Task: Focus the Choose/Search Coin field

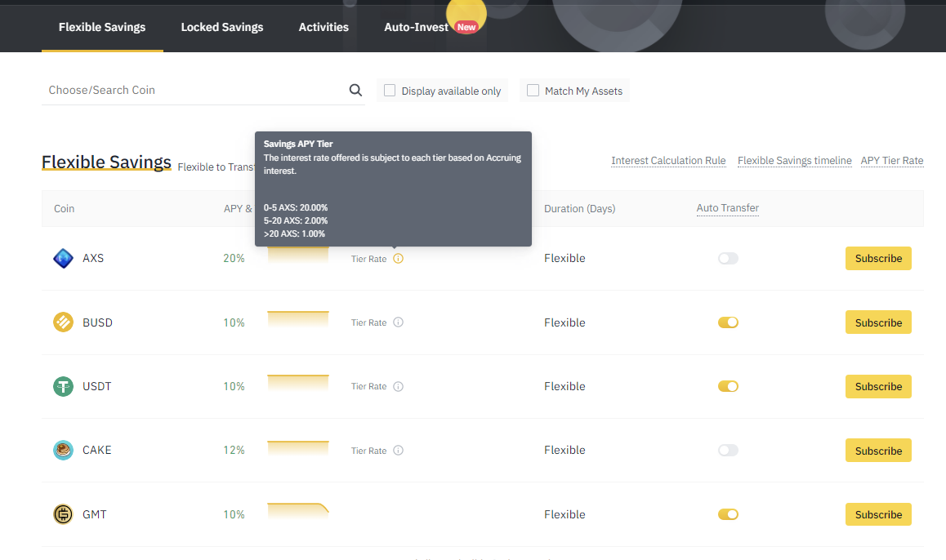Action: coord(194,91)
